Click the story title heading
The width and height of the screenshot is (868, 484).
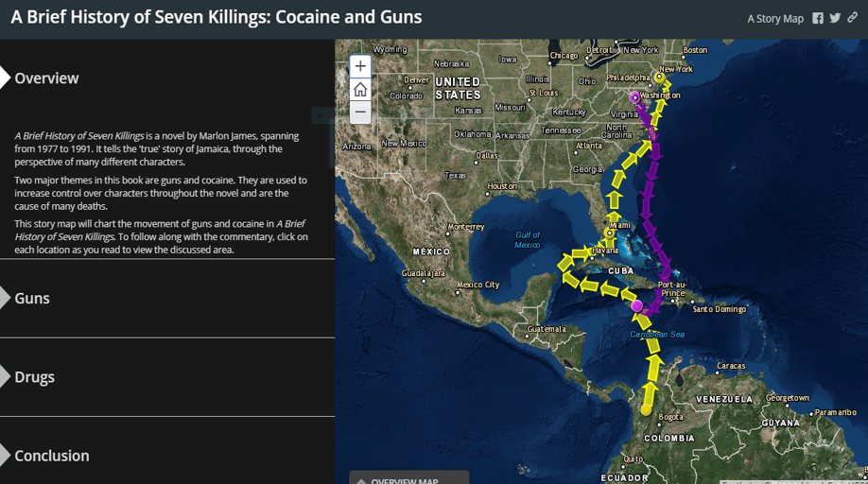217,17
